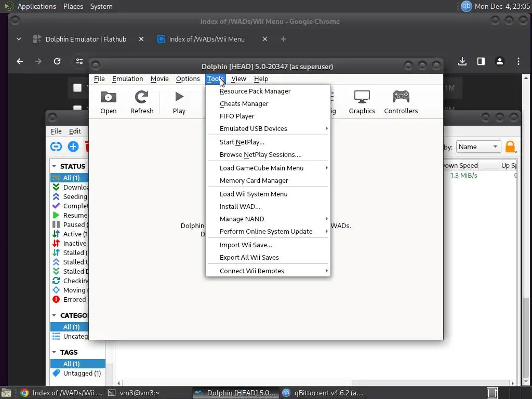Open Controllers settings in Dolphin toolbar
Image resolution: width=532 pixels, height=399 pixels.
tap(401, 102)
